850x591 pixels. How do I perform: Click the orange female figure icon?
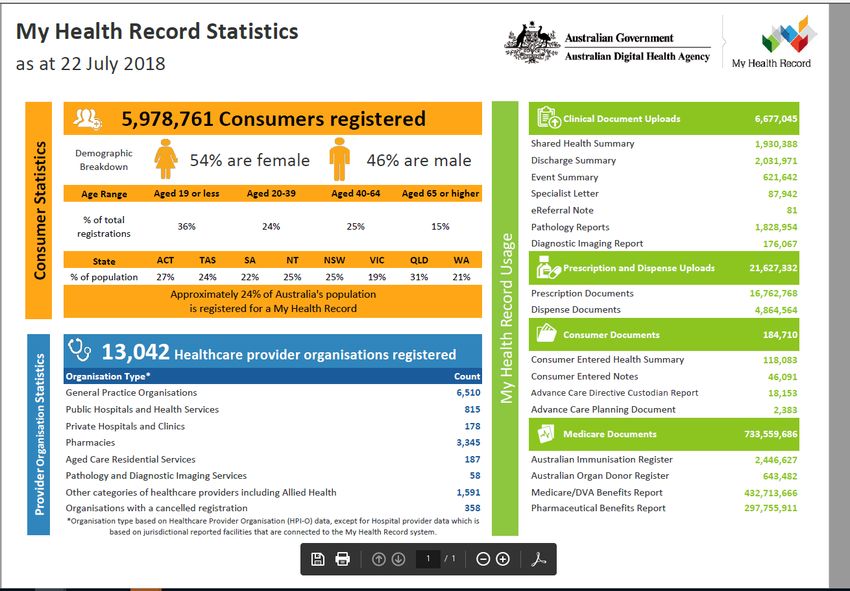166,159
